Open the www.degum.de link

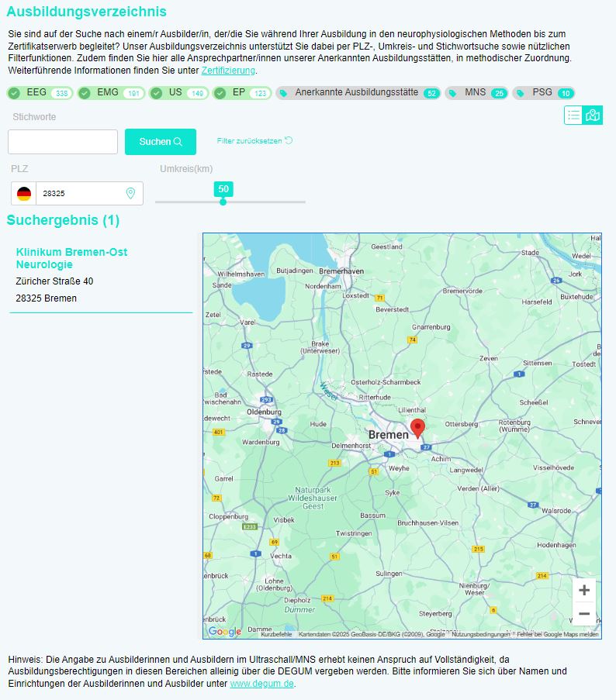click(x=261, y=684)
